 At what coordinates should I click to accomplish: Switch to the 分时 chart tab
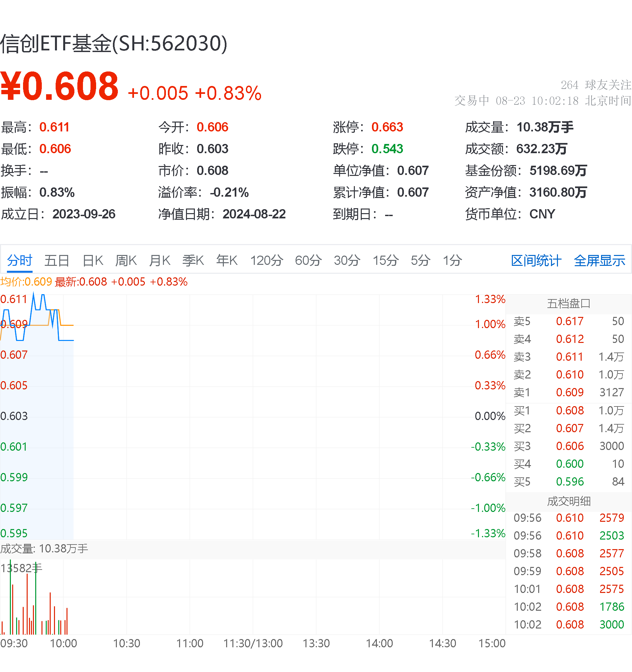(20, 261)
